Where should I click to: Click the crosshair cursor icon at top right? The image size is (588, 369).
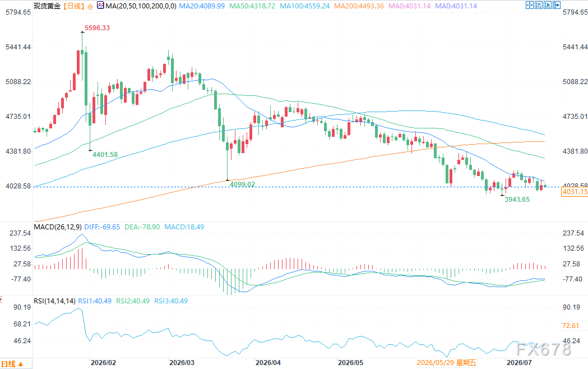530,5
